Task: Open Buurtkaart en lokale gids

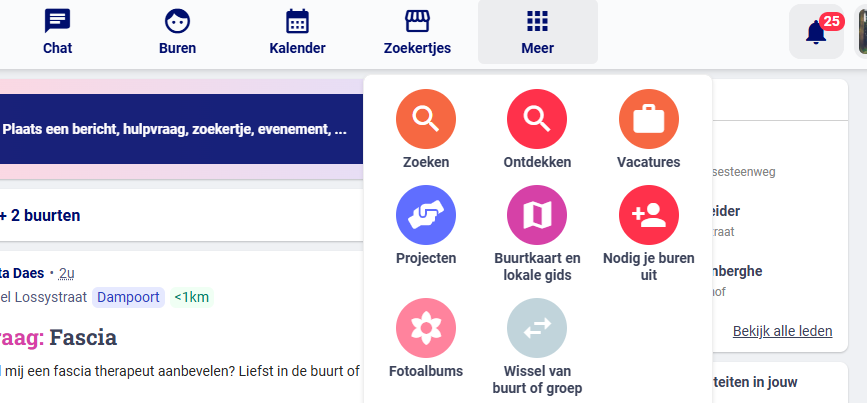Action: 537,214
